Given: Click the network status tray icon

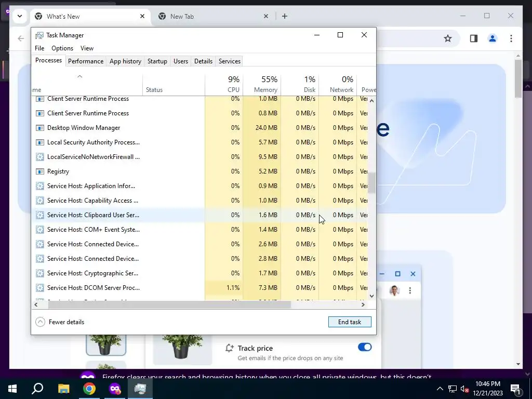Looking at the screenshot, I should pyautogui.click(x=453, y=389).
